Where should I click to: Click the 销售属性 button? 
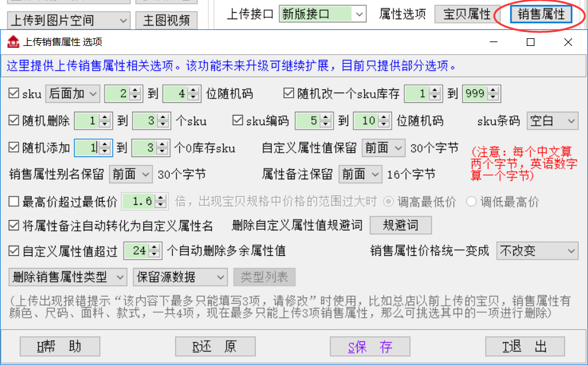(541, 14)
